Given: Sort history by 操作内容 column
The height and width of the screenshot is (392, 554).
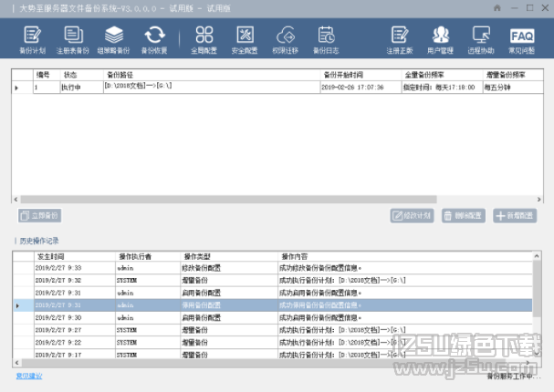Looking at the screenshot, I should [405, 256].
